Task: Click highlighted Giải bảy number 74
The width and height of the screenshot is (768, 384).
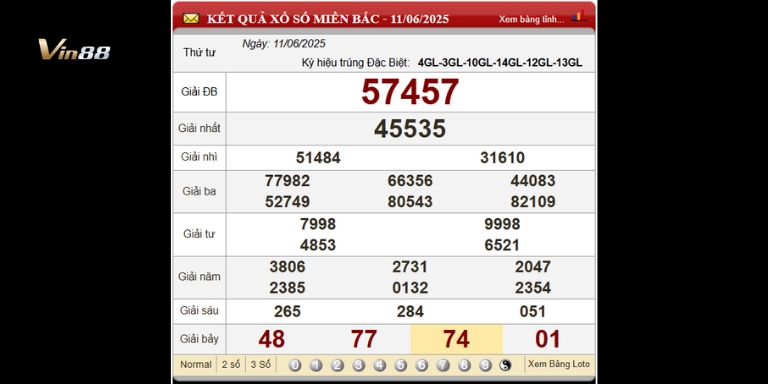Action: tap(456, 339)
